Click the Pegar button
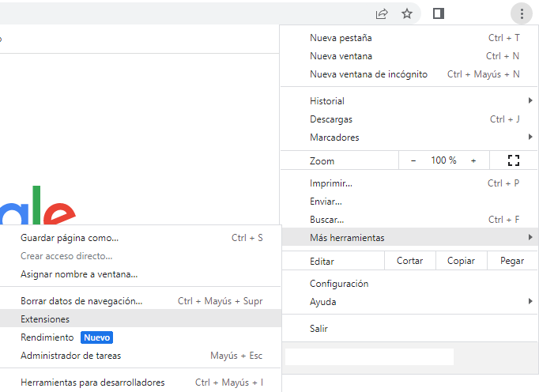The height and width of the screenshot is (392, 539). [x=512, y=261]
